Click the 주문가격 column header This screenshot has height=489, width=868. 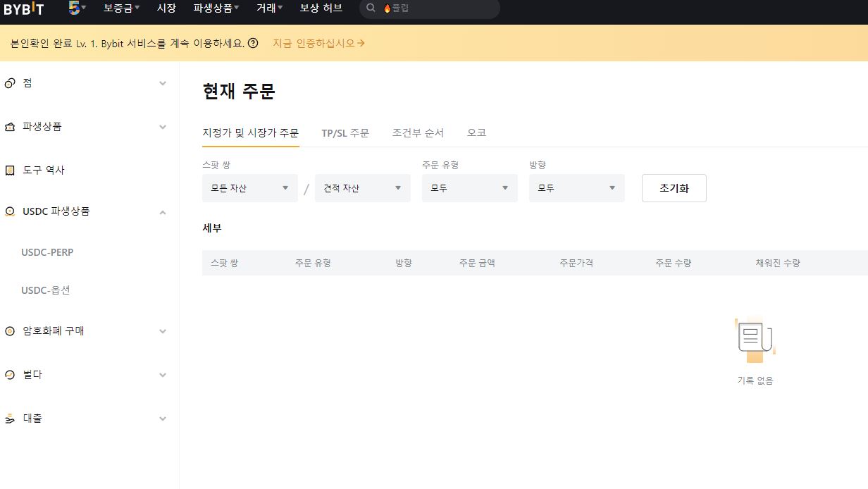[576, 263]
